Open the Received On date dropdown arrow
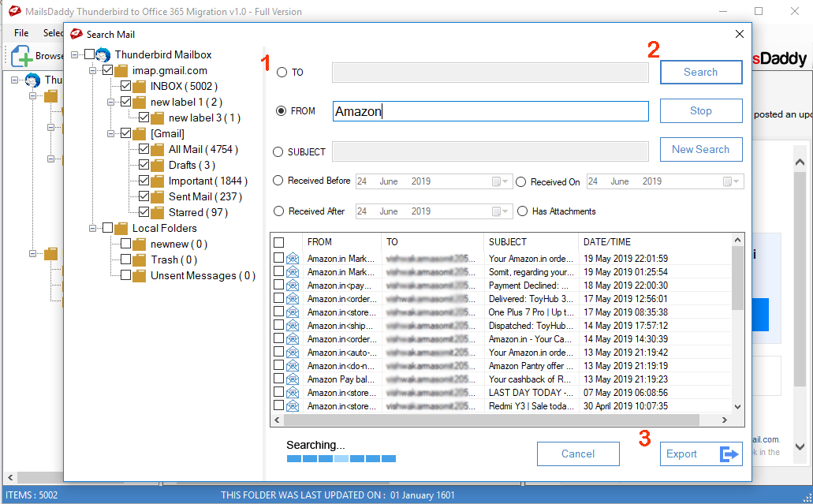813x504 pixels. 737,181
